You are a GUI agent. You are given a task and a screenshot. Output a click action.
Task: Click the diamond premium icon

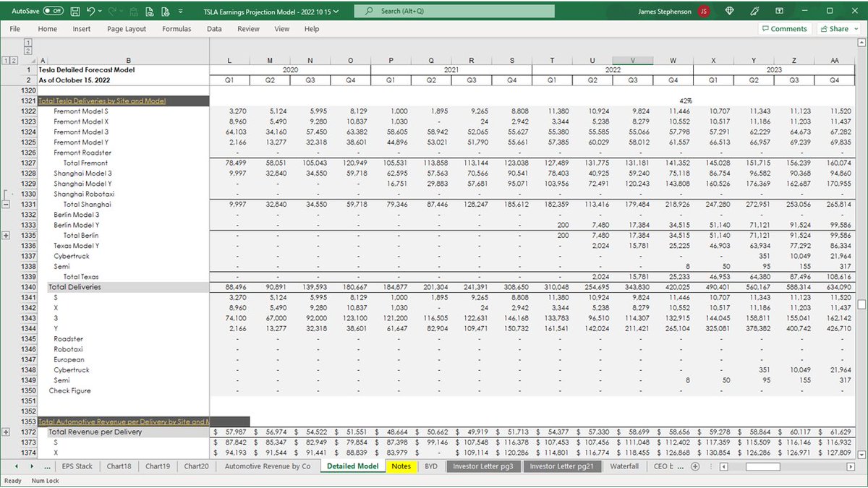(x=729, y=12)
